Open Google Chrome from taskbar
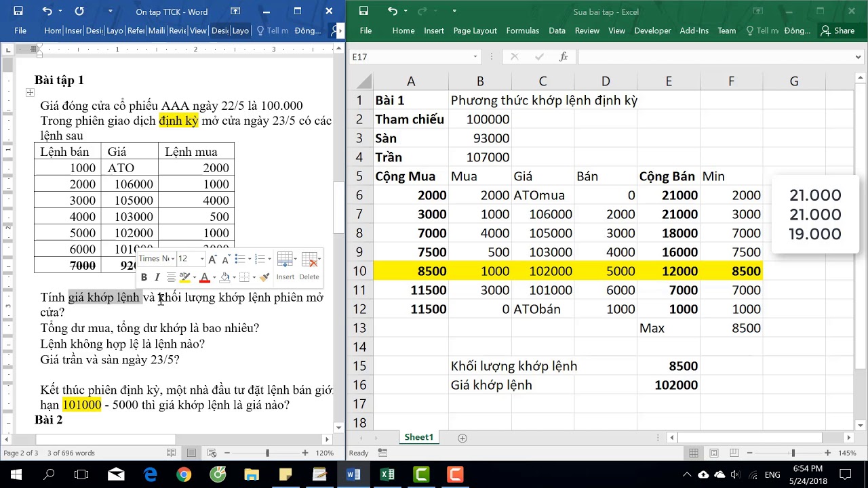868x488 pixels. (184, 474)
